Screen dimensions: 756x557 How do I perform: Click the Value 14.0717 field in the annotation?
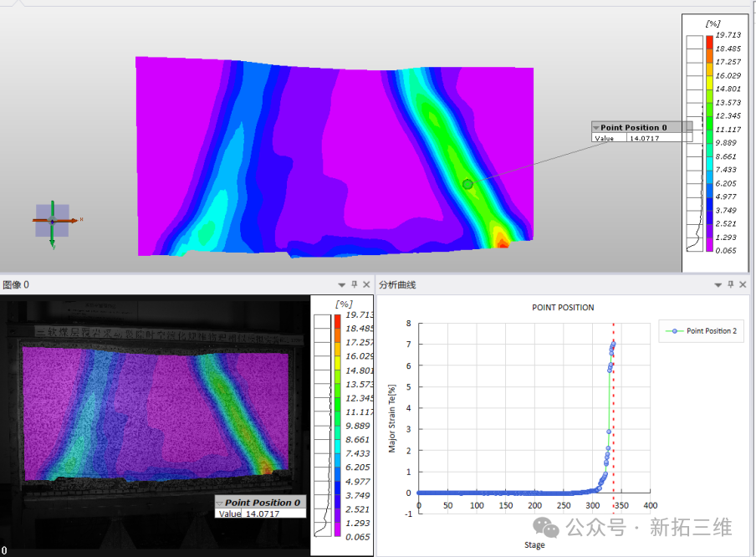pyautogui.click(x=644, y=138)
